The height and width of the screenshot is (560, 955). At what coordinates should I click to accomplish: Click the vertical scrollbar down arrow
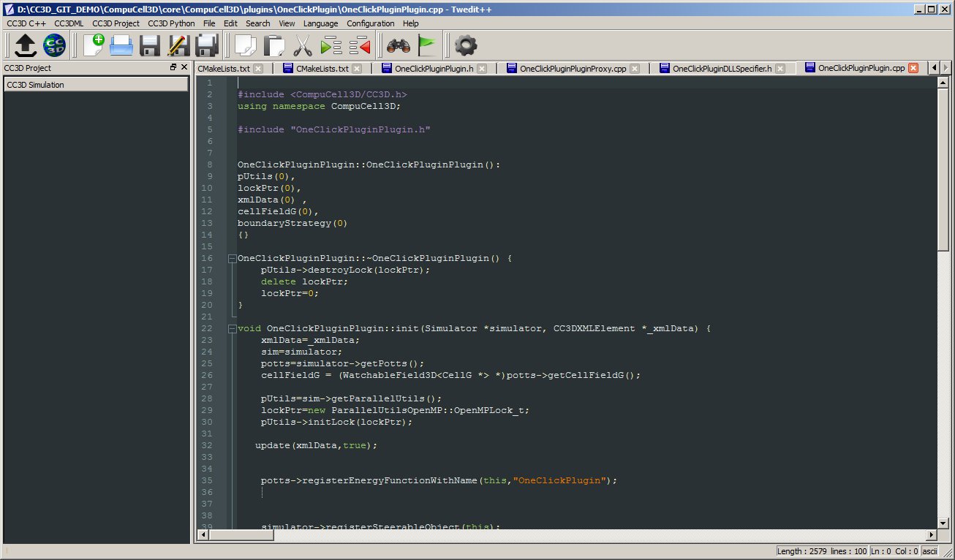tap(943, 523)
